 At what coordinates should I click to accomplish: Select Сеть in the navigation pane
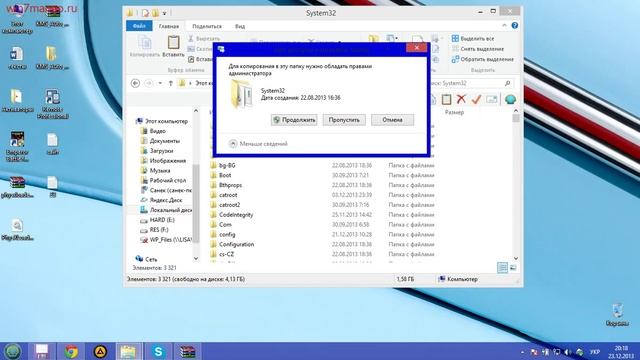coord(147,259)
